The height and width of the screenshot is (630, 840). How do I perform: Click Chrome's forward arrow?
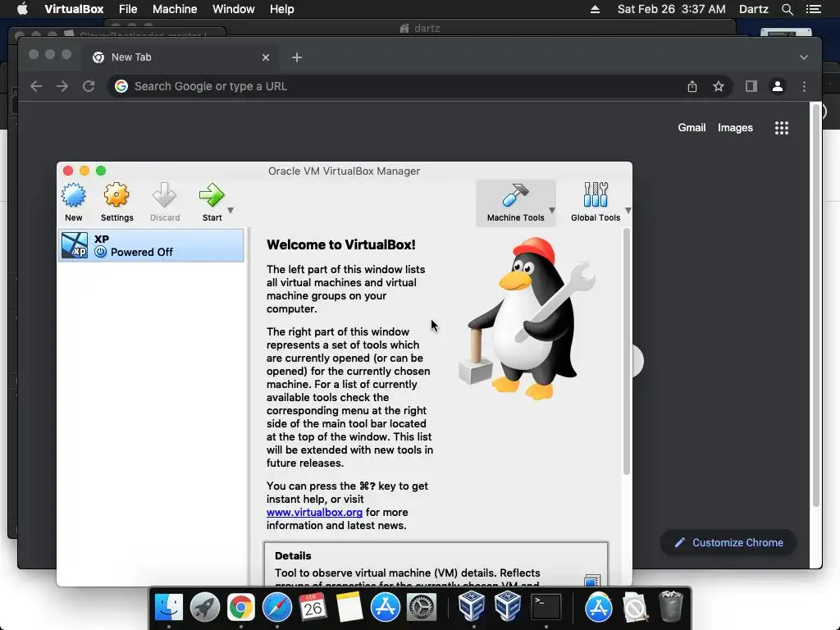point(62,86)
